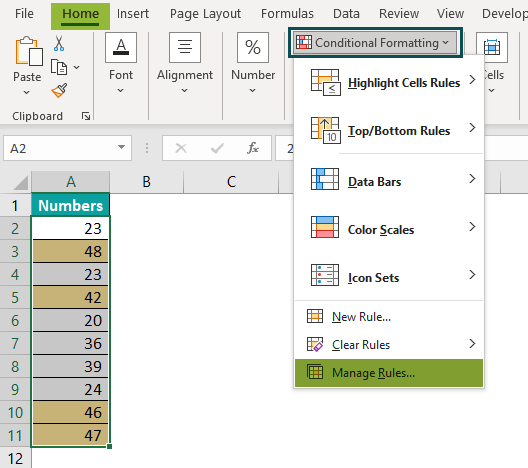Expand the Paste options arrow
This screenshot has height=468, width=528.
[27, 92]
